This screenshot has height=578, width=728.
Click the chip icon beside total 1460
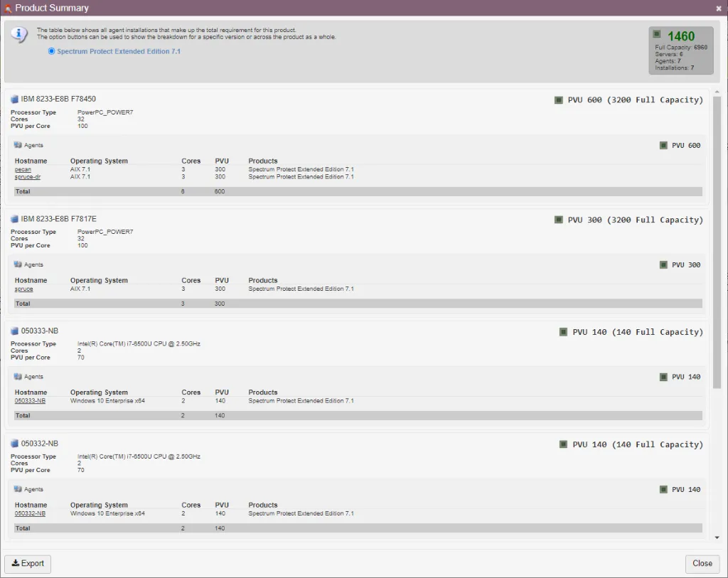click(656, 34)
